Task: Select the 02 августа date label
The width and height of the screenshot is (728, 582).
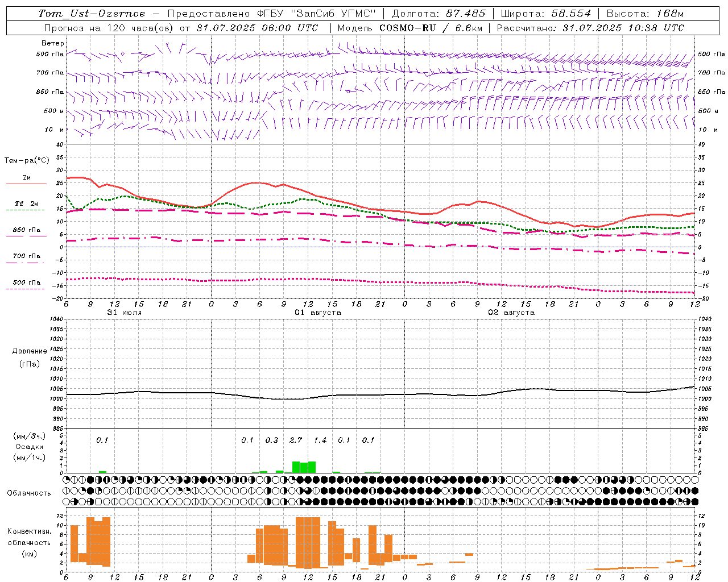Action: [x=511, y=313]
